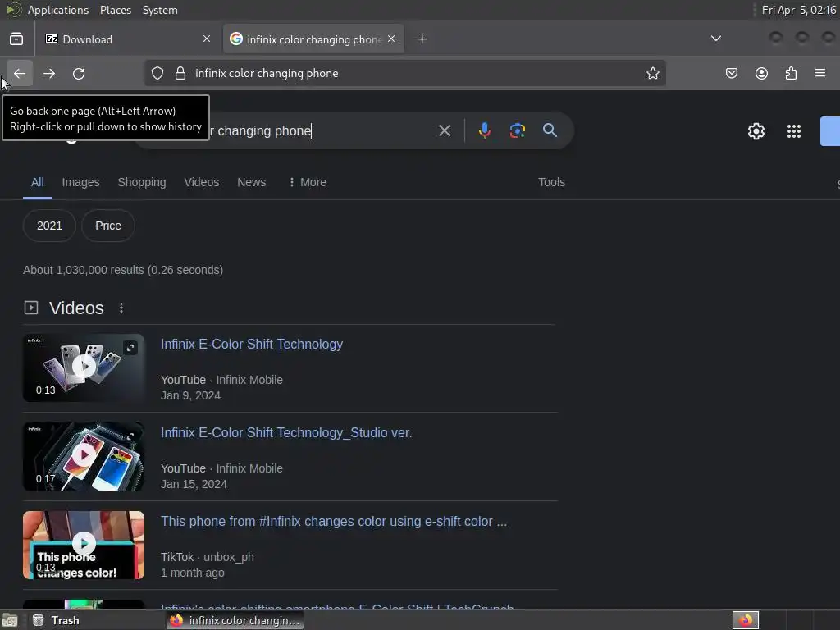The height and width of the screenshot is (630, 840).
Task: Open TikTok e-shift color video link
Action: (334, 521)
